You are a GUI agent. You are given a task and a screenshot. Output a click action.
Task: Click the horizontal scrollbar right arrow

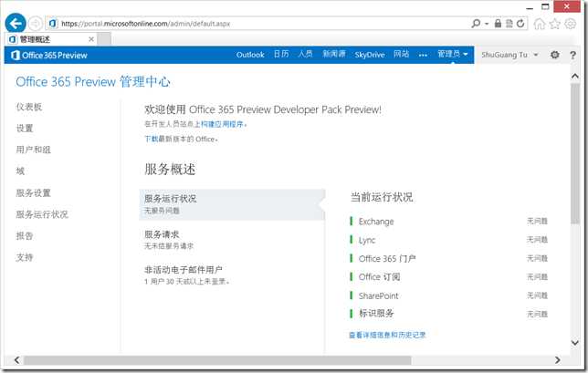pos(558,360)
